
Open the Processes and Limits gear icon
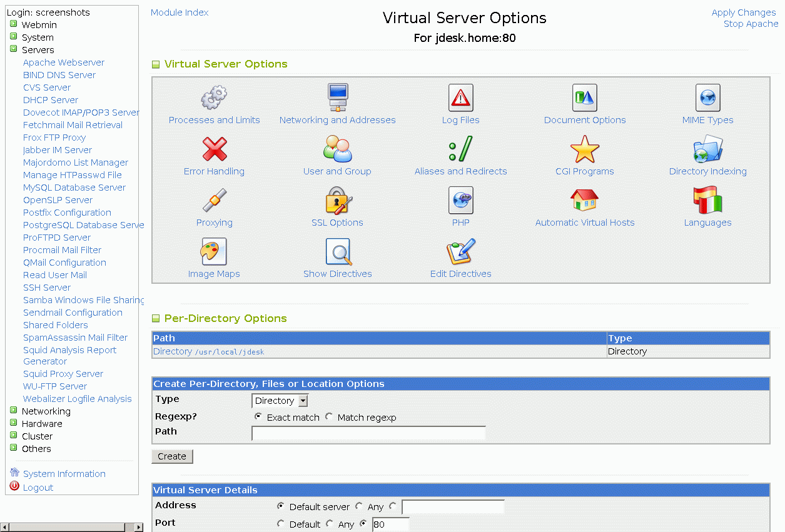pos(214,98)
